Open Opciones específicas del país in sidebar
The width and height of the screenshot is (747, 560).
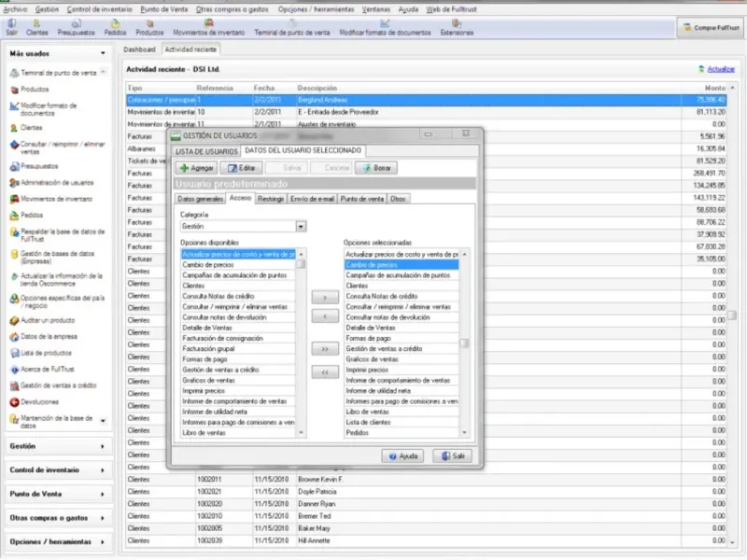coord(57,301)
